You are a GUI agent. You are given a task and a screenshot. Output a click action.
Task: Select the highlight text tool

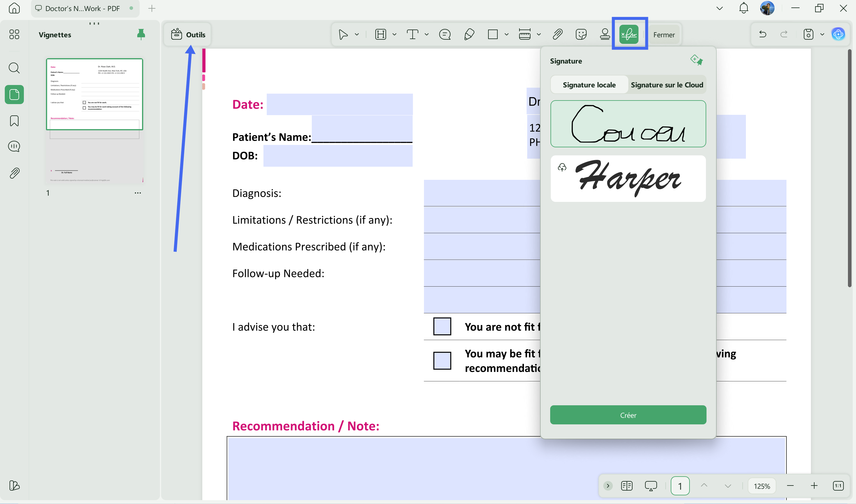point(381,34)
